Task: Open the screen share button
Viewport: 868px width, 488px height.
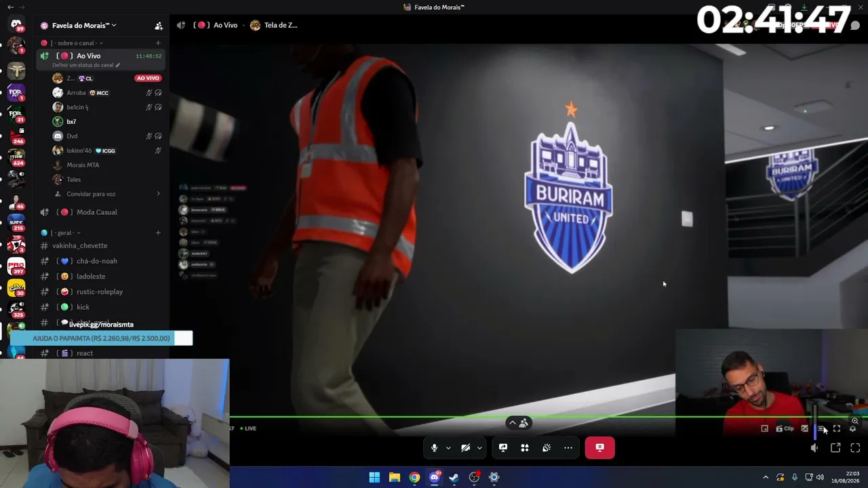Action: 503,448
